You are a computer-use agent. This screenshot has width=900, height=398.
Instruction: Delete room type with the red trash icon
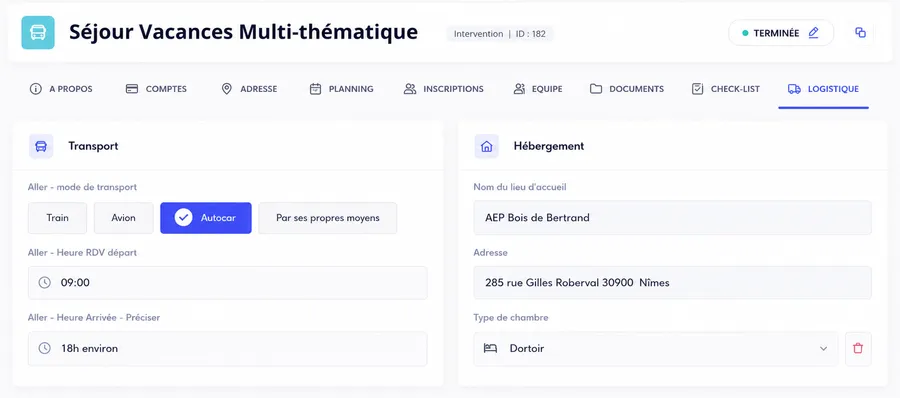[858, 349]
